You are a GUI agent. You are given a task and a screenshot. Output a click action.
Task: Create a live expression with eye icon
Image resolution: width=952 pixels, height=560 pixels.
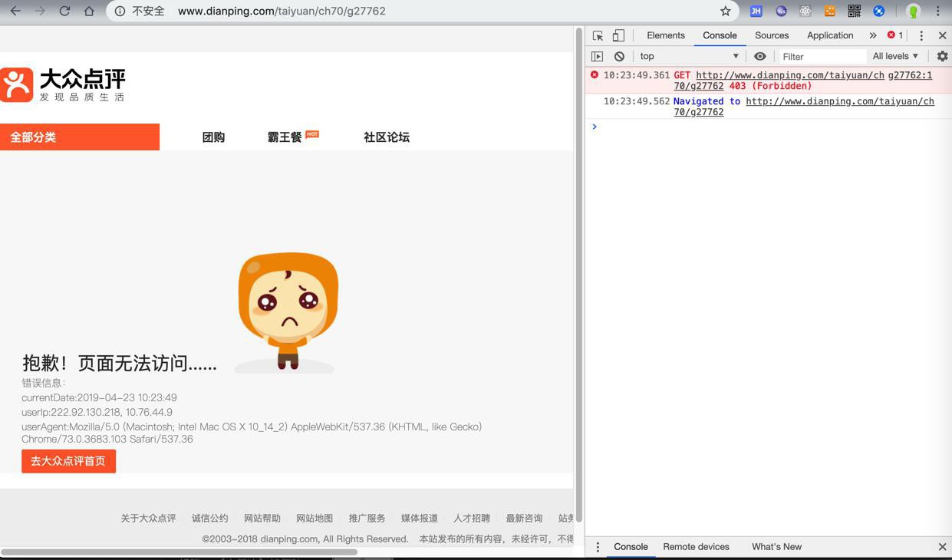[759, 56]
